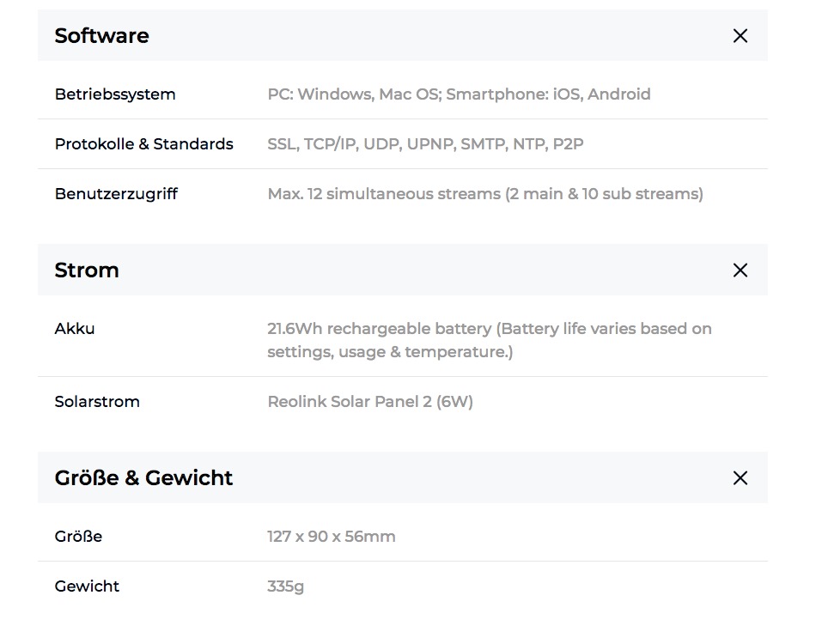This screenshot has height=644, width=822.
Task: Click the Strom section header
Action: (87, 270)
